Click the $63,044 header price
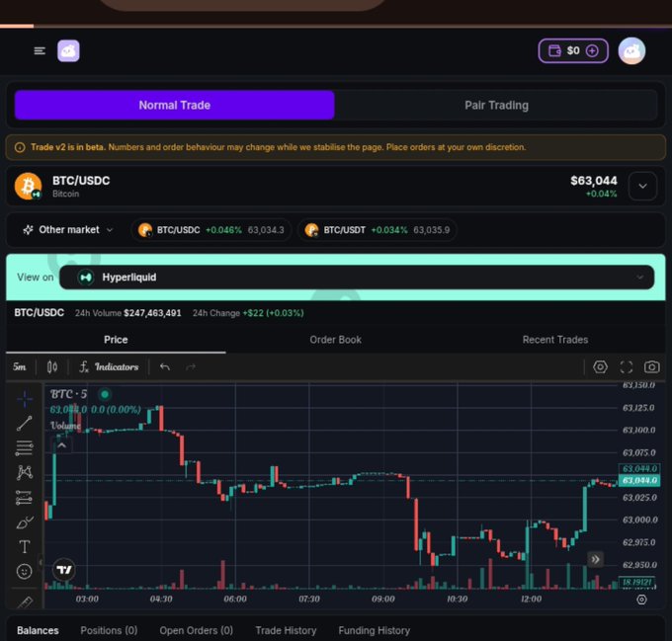672x641 pixels. click(594, 181)
